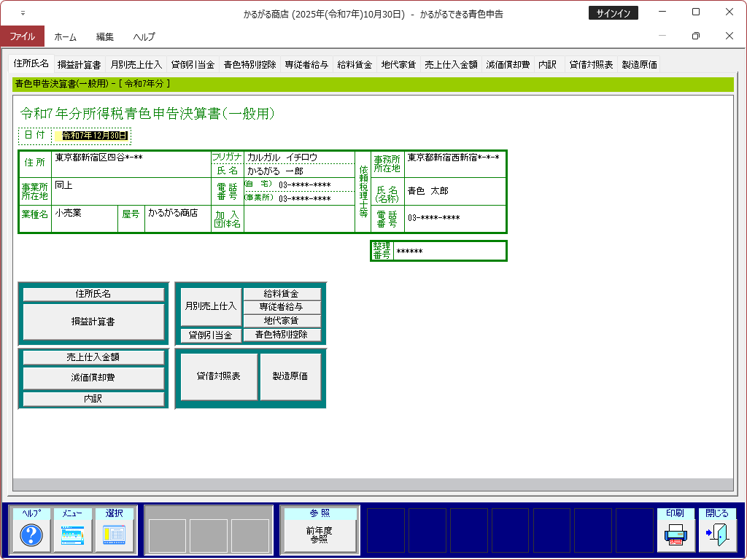
Task: Click the 屋号 field showing かるがる商店
Action: pos(177,218)
